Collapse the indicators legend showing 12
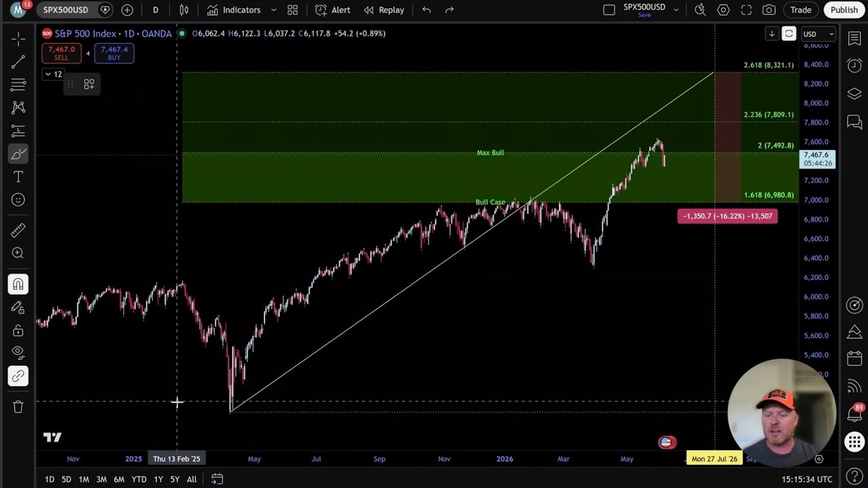 pos(53,74)
